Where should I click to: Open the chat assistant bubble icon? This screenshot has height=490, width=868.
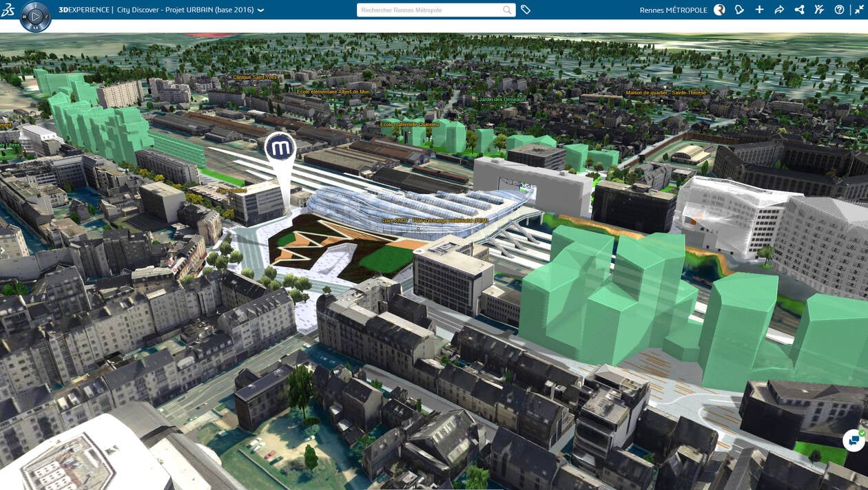(854, 440)
